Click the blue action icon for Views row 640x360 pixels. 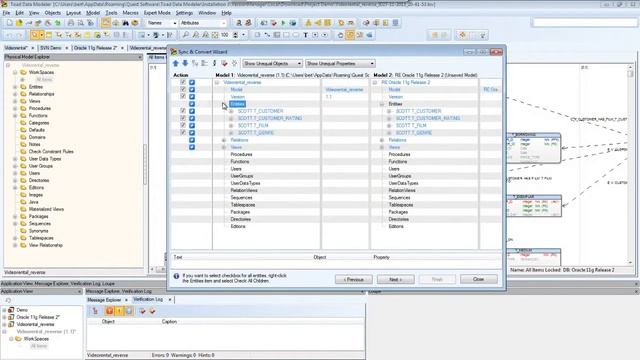(192, 147)
